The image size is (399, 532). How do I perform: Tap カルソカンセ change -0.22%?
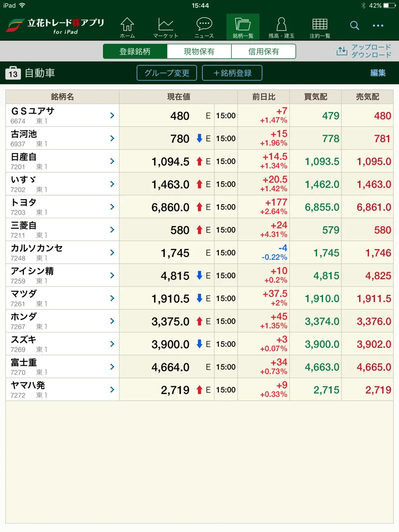pyautogui.click(x=274, y=257)
